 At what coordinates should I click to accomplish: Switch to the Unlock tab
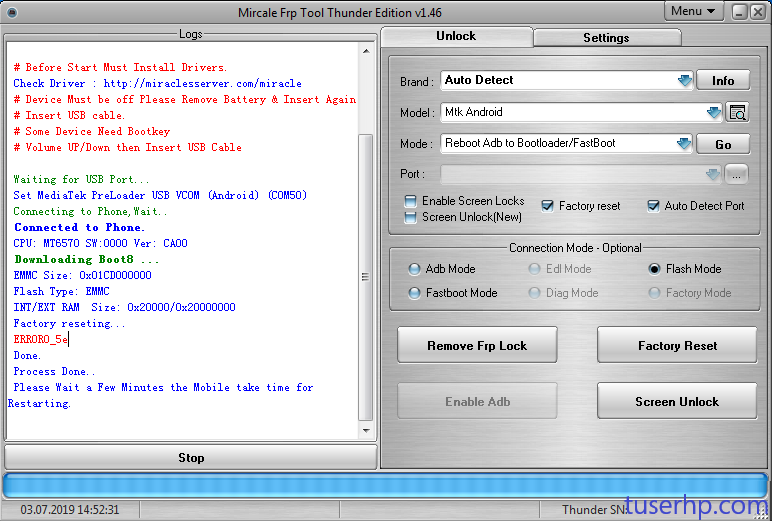tap(456, 36)
